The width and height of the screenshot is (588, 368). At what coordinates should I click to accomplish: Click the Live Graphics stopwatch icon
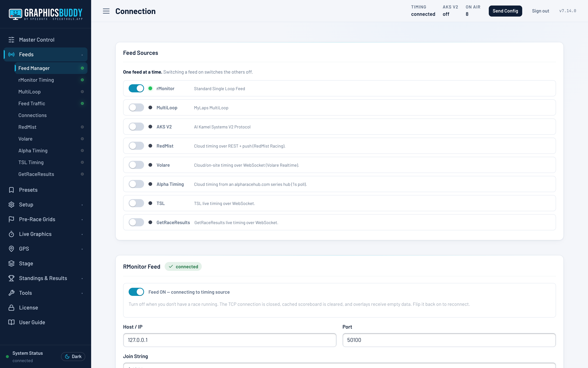(11, 234)
